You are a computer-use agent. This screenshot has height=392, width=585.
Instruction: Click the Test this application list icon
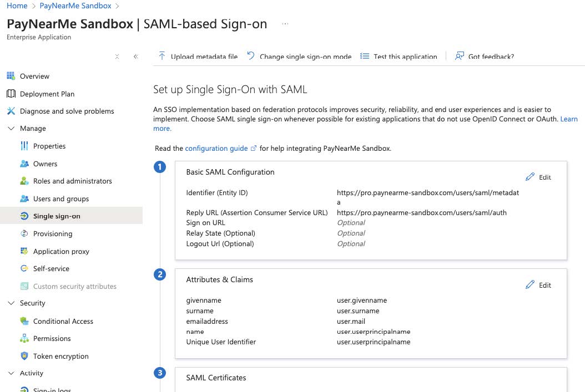(365, 56)
